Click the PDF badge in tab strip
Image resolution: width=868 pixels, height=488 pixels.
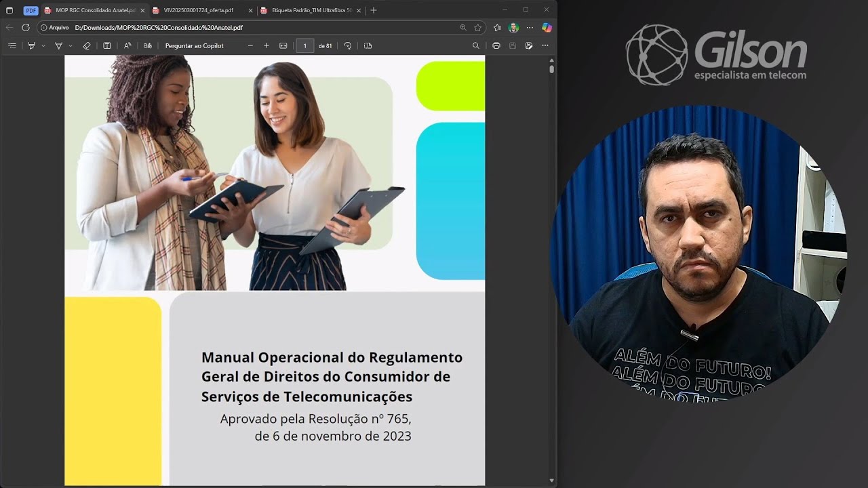[x=31, y=10]
